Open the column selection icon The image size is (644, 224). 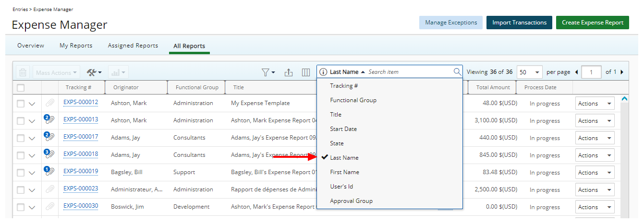305,72
